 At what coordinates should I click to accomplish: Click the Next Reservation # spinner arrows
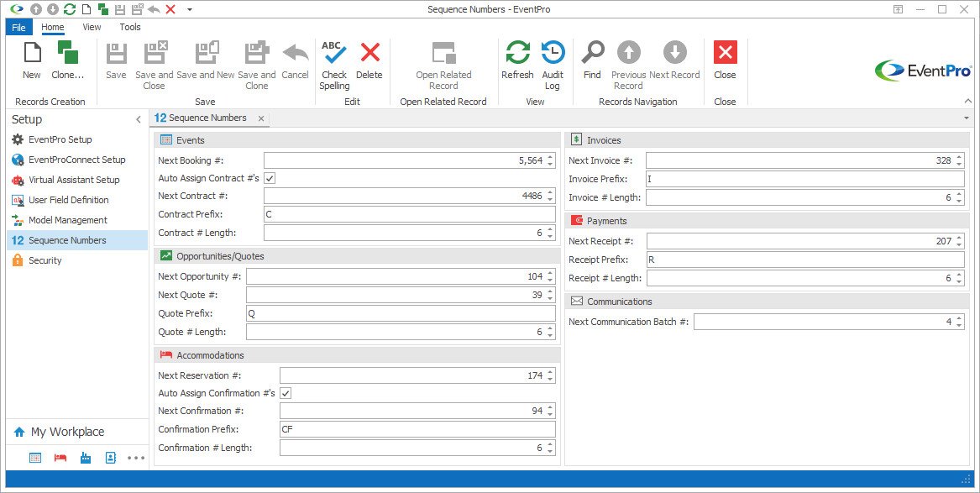tap(550, 375)
